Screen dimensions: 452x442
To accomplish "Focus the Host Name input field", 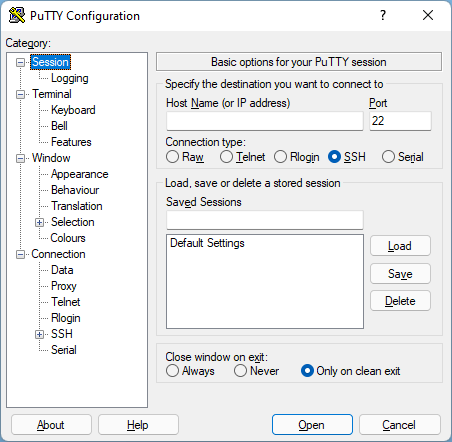I will point(265,121).
